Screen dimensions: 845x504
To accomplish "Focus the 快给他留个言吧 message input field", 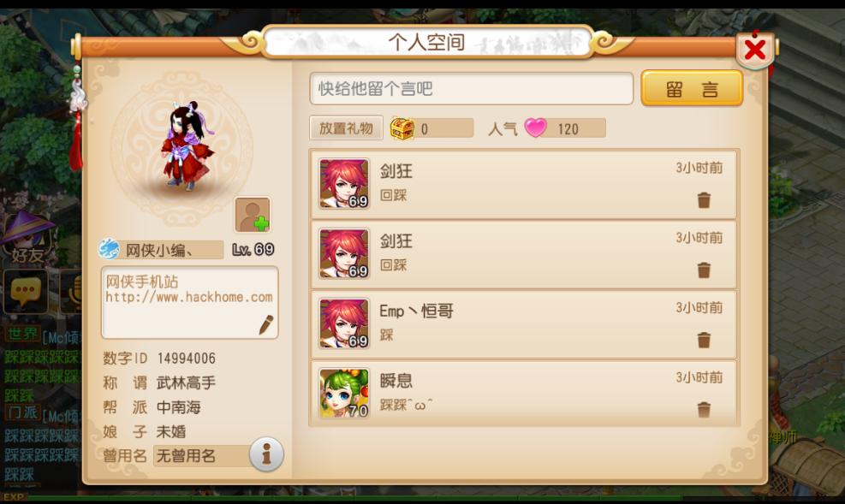I will click(472, 88).
